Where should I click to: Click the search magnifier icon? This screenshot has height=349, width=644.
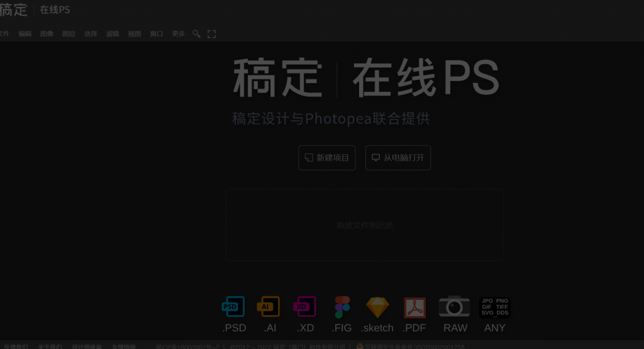[197, 34]
